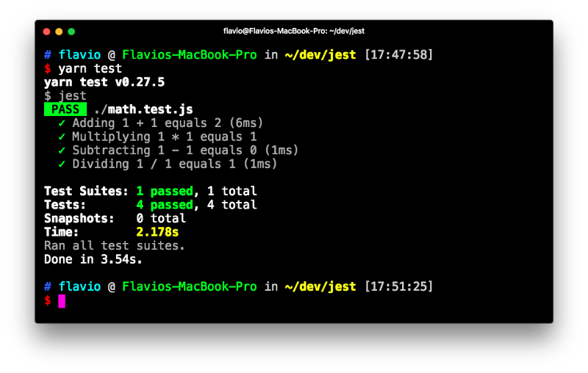Image resolution: width=588 pixels, height=373 pixels.
Task: Click the yellow 2.178s time value
Action: [158, 232]
